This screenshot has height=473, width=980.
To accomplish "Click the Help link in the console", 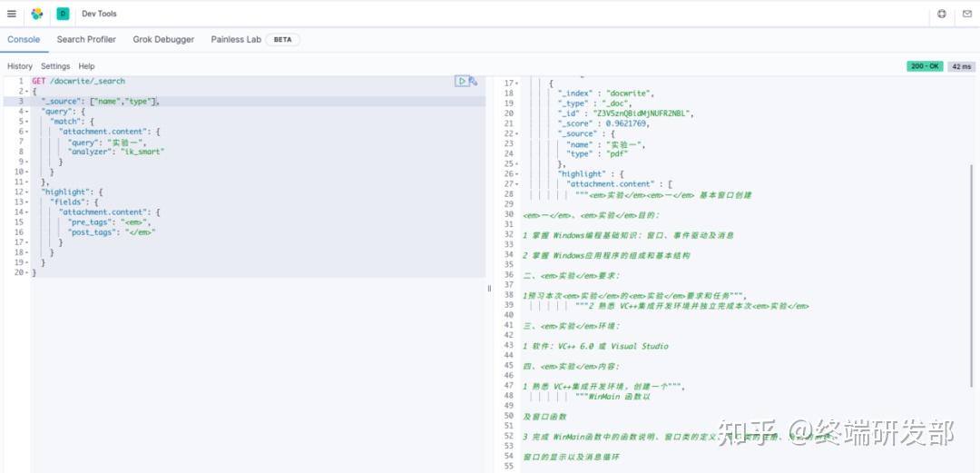I will click(86, 66).
